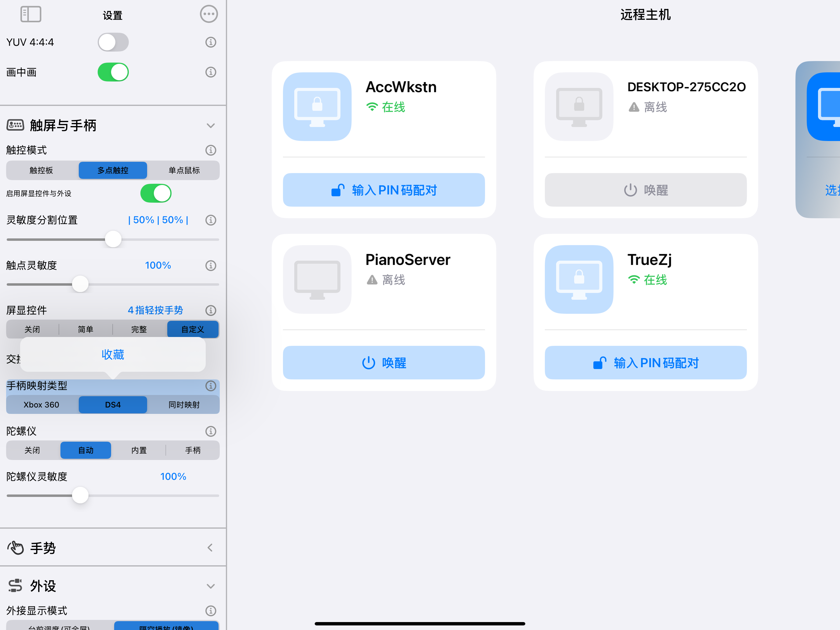Click the 陀螺仪灵敏度 slider handle
This screenshot has width=840, height=630.
click(x=80, y=495)
